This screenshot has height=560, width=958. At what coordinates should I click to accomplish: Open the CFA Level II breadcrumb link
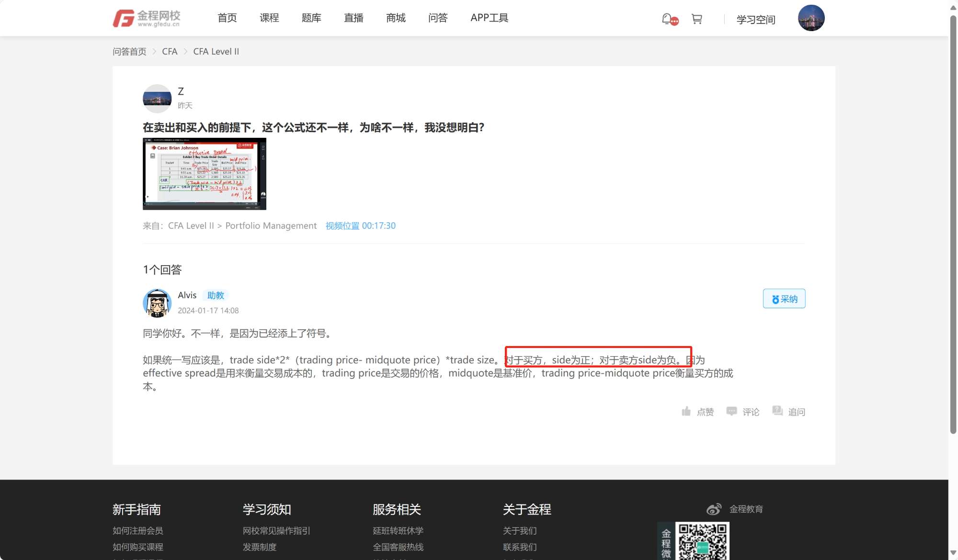[216, 52]
